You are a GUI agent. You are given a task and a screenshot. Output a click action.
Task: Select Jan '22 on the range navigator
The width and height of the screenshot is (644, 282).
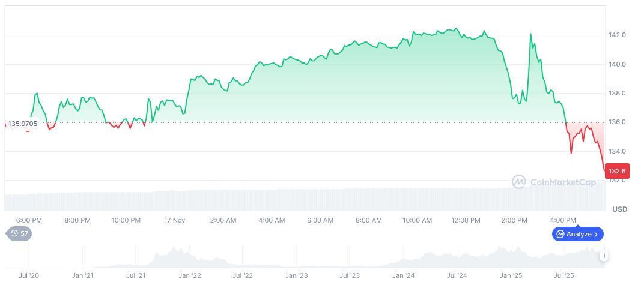(x=189, y=275)
